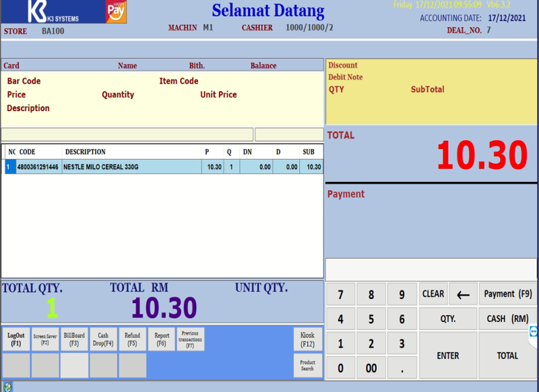Click the TeamViewer side tab icon
Image resolution: width=539 pixels, height=392 pixels.
point(534,331)
